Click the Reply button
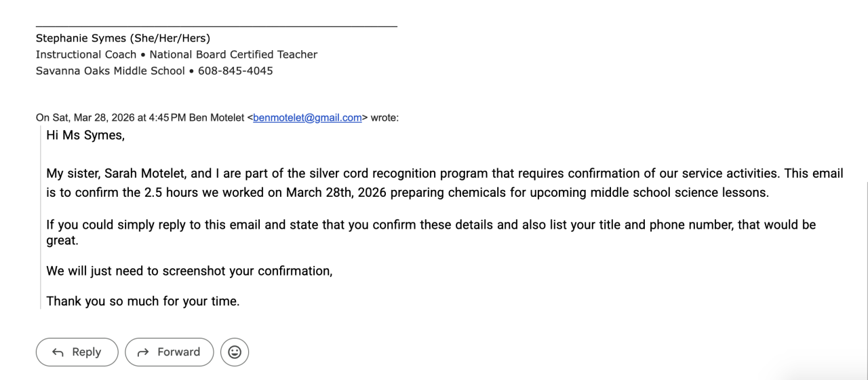This screenshot has width=868, height=380. 77,352
